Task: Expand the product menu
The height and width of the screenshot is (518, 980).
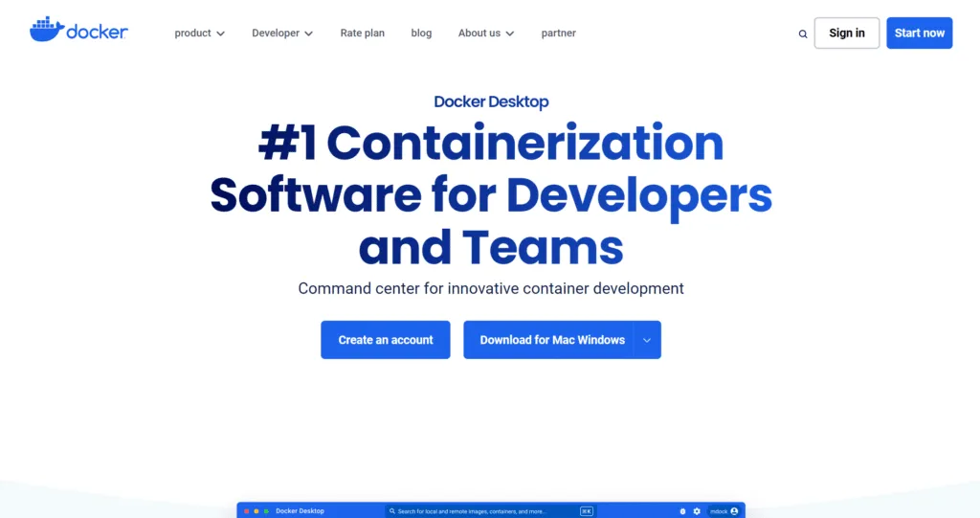Action: pyautogui.click(x=199, y=34)
